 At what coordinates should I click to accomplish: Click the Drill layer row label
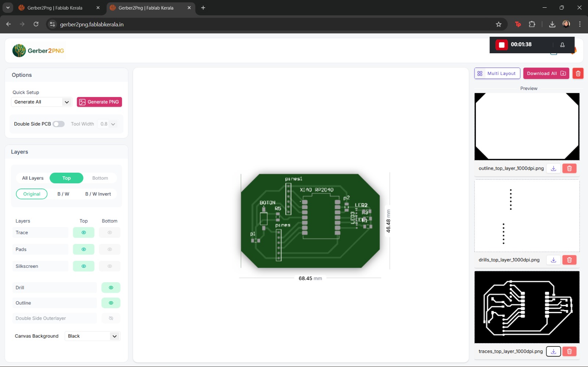(55, 288)
